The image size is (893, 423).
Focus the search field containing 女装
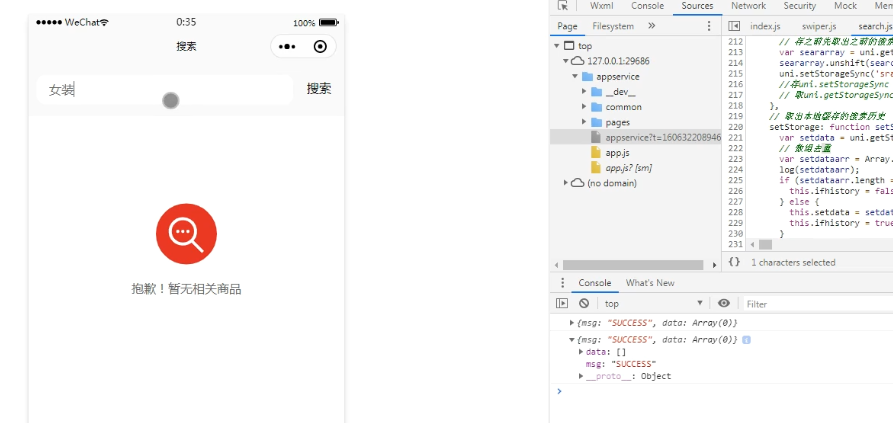(x=165, y=89)
